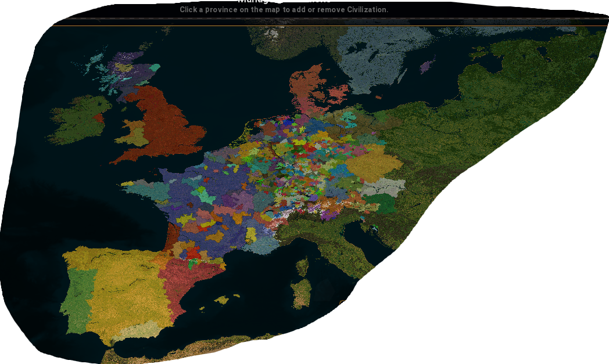Click the green island of Ireland
Viewport: 609px width, 364px height.
80,118
